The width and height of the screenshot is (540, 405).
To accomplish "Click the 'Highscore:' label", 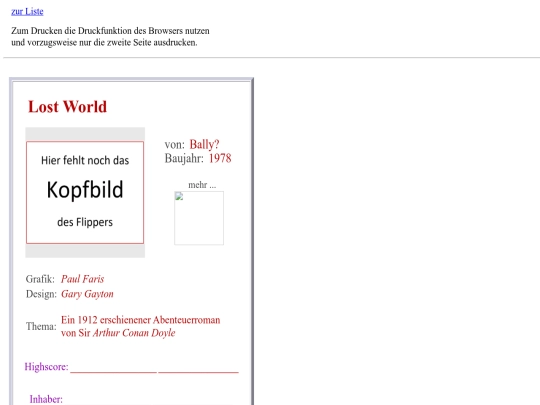I will [x=46, y=367].
